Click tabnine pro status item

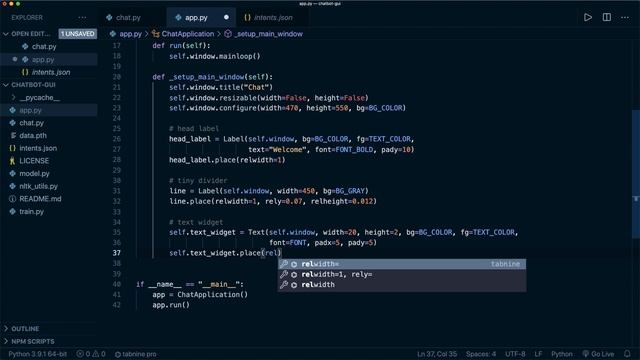135,354
